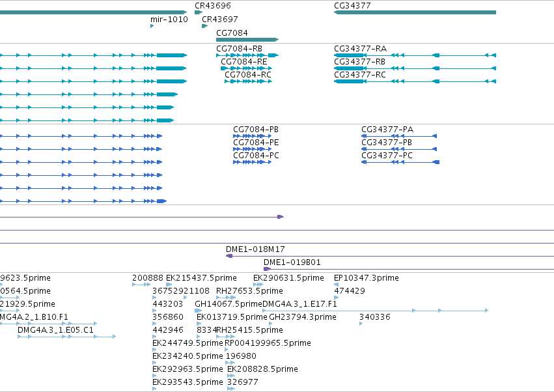Click the CG7084-RB transcript label
Viewport: 554px width, 392px height.
coord(239,48)
